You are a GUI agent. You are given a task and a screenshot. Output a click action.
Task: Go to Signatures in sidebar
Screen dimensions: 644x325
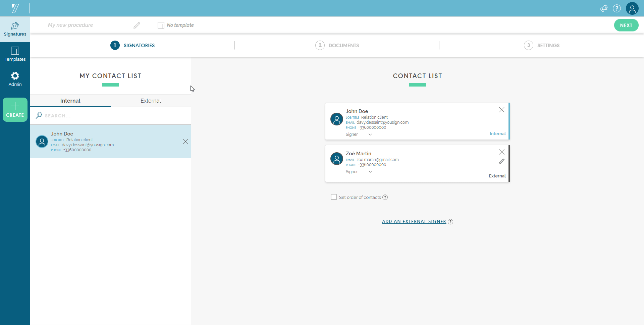tap(15, 29)
